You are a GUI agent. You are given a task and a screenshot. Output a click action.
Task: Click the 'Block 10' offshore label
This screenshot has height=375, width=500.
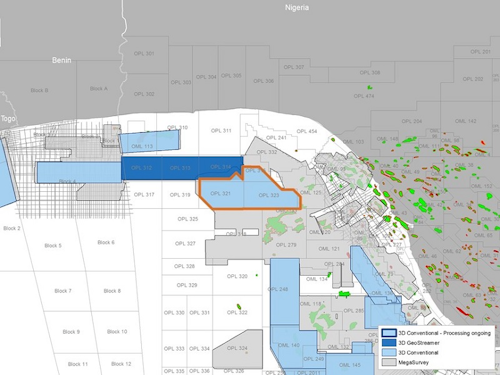[x=117, y=332]
